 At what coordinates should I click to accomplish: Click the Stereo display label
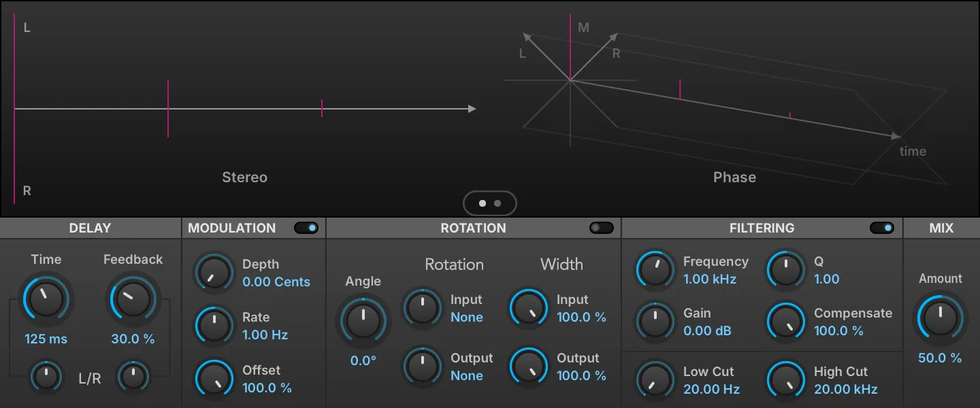244,177
